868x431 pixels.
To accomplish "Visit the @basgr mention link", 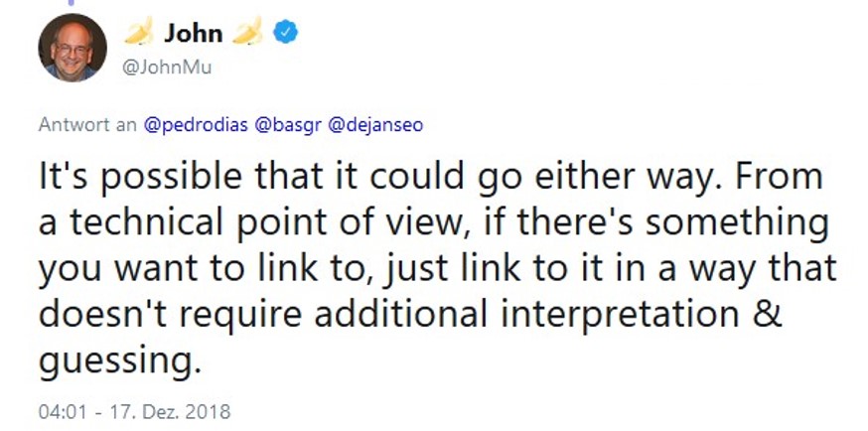I will click(x=288, y=125).
